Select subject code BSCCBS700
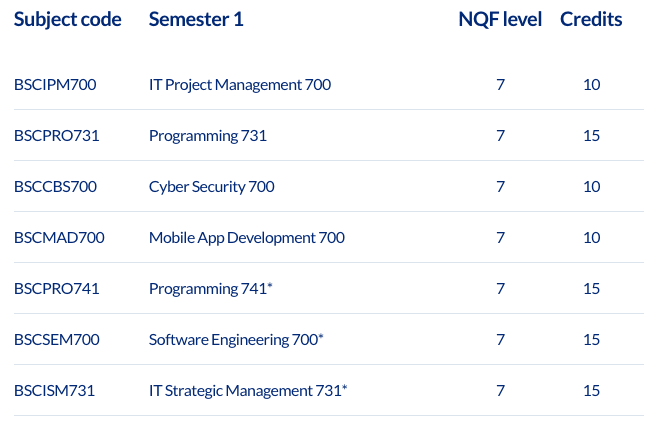Viewport: 660px width, 430px height. pyautogui.click(x=55, y=186)
